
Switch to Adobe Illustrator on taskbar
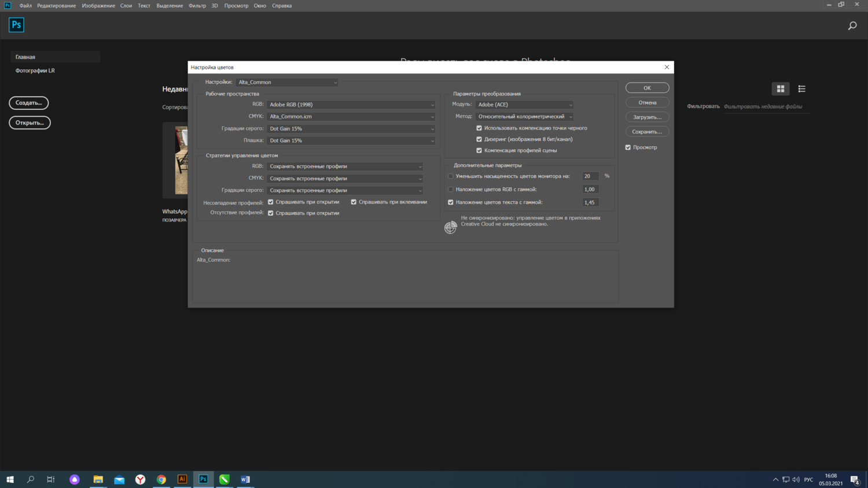(x=182, y=479)
